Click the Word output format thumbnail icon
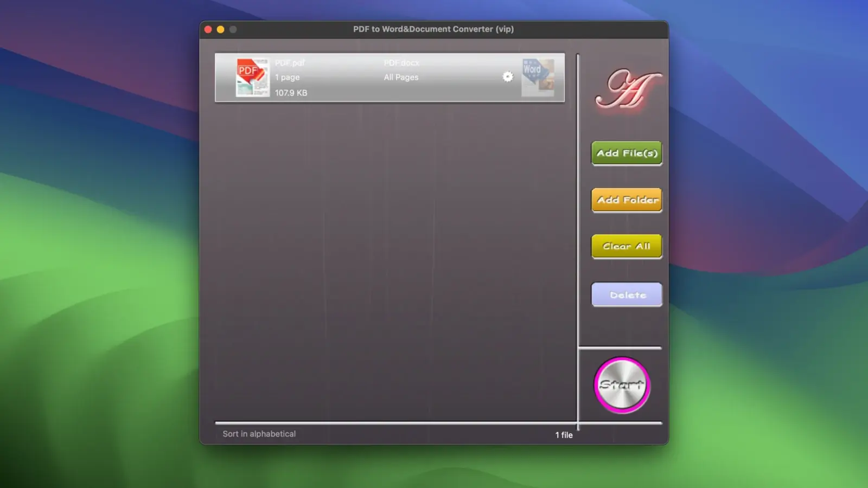 tap(538, 78)
